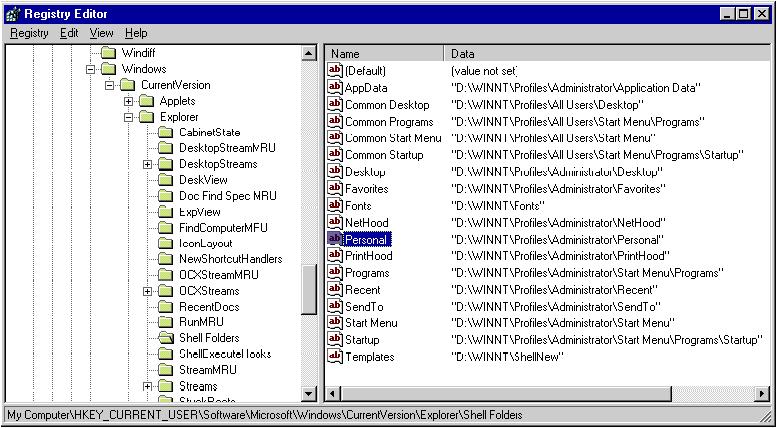Click the Templates value string icon
This screenshot has width=777, height=428.
coord(335,357)
